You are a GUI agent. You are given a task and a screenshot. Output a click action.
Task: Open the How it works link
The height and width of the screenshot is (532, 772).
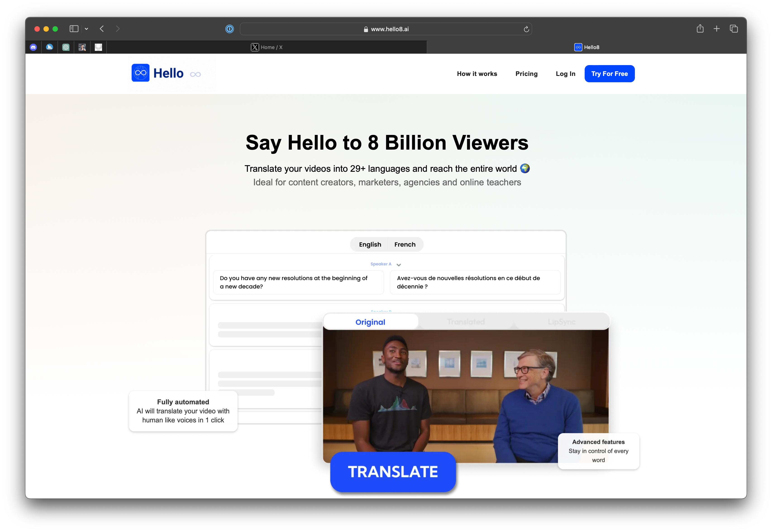(x=477, y=74)
